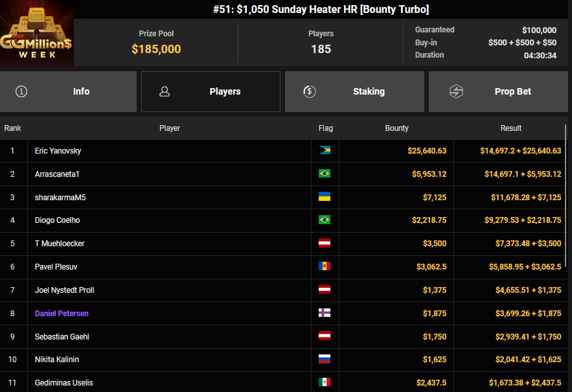Click the Player column header

pos(170,128)
